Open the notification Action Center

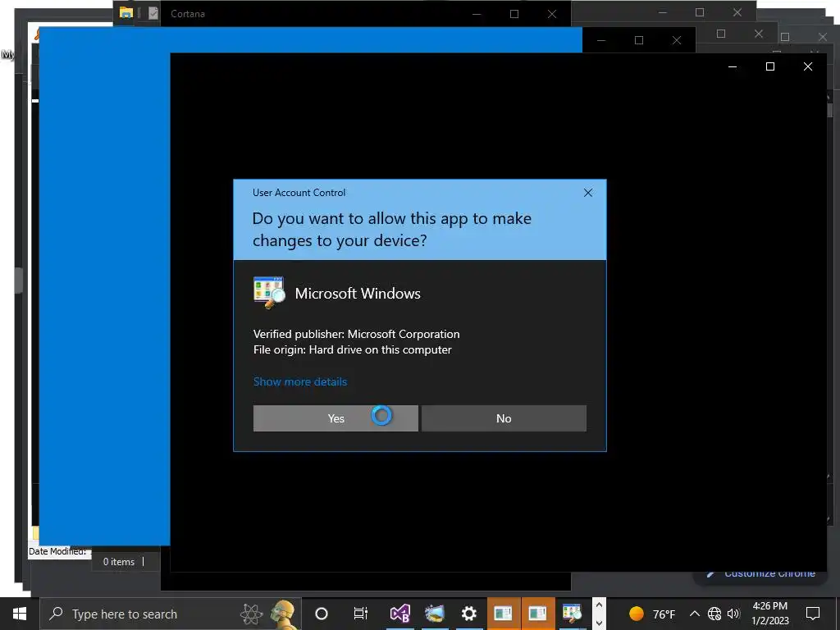point(813,614)
